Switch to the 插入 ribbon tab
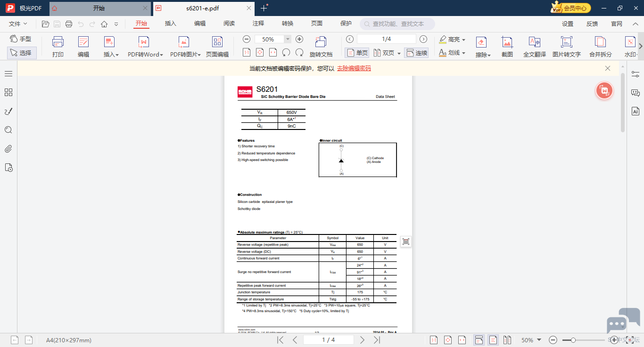This screenshot has width=644, height=347. point(170,24)
